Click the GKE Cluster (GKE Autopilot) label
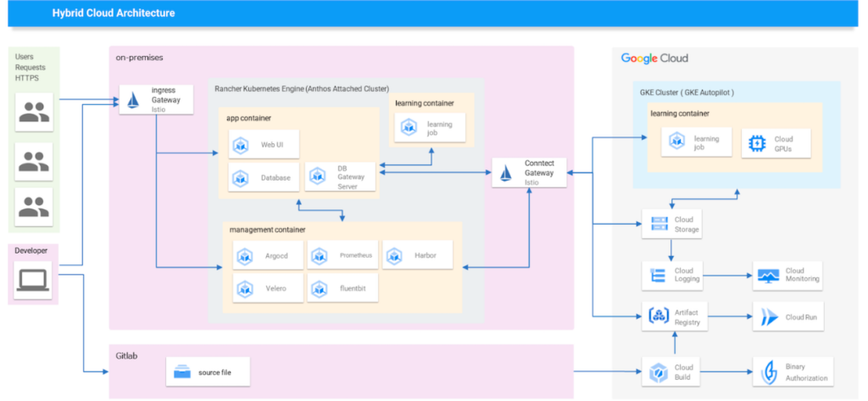 tap(687, 92)
